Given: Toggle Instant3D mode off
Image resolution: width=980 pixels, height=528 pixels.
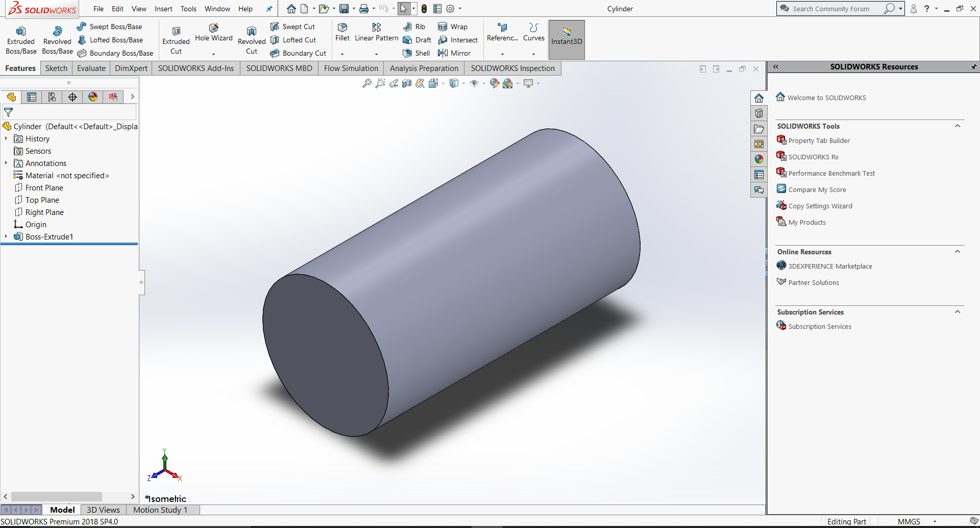Looking at the screenshot, I should (567, 39).
